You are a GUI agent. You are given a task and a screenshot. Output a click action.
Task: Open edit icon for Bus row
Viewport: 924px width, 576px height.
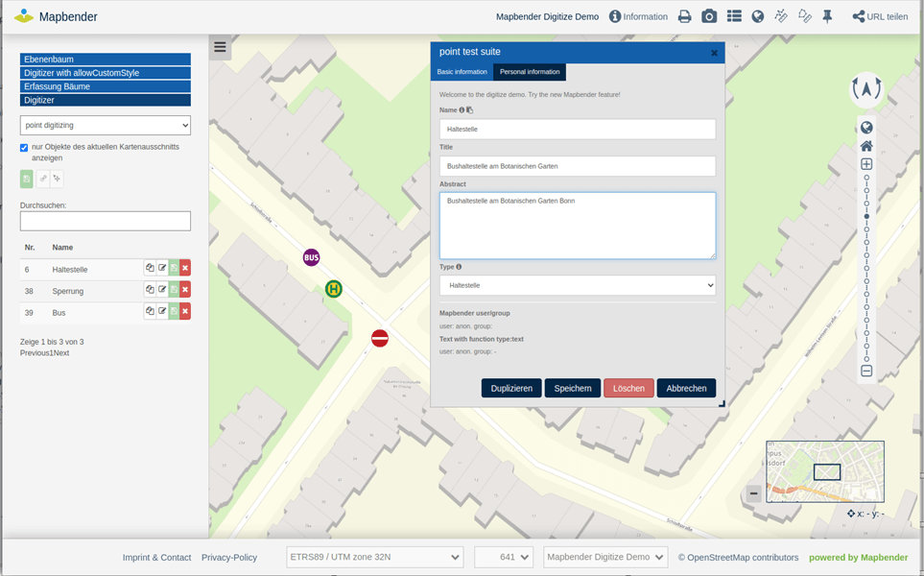click(162, 311)
